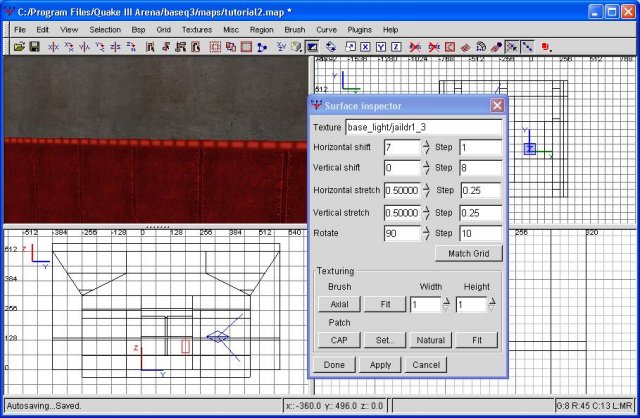This screenshot has height=418, width=640.
Task: Click the Vertical shift Step field showing 8
Action: (481, 168)
